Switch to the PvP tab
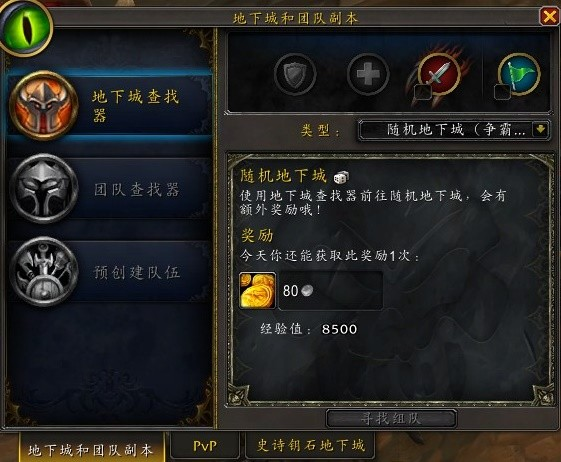 (x=205, y=446)
